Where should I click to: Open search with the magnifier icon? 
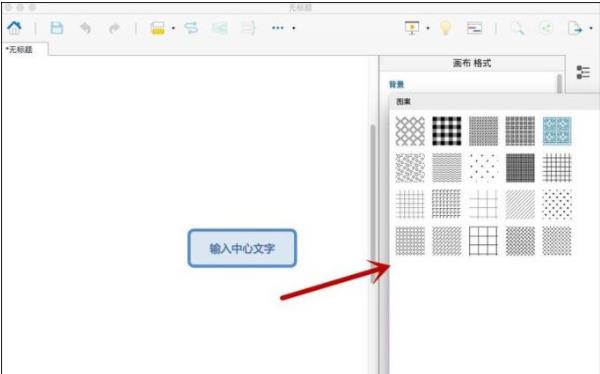(517, 28)
